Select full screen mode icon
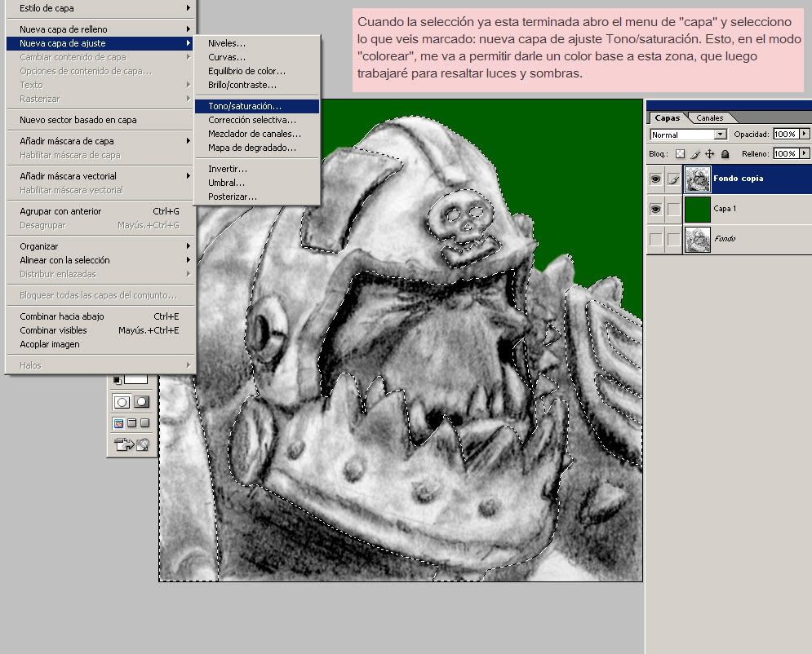812x654 pixels. [x=144, y=423]
